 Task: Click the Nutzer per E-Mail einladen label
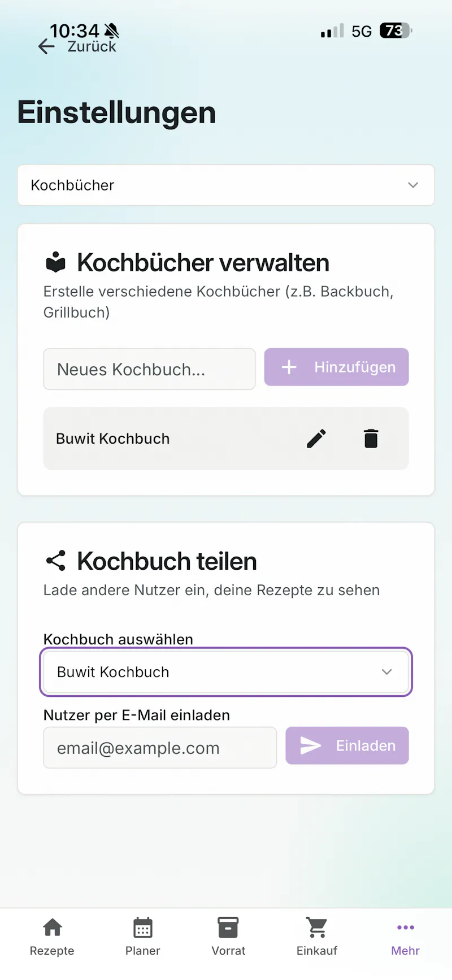(137, 715)
